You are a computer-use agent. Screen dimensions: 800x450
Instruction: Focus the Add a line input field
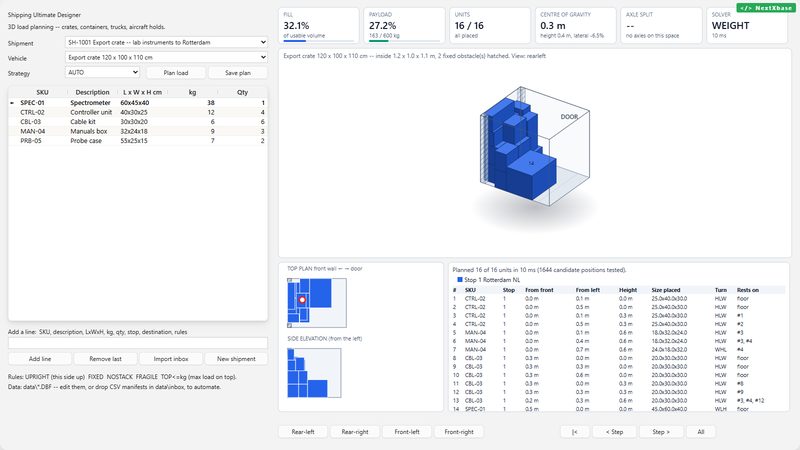click(x=138, y=343)
